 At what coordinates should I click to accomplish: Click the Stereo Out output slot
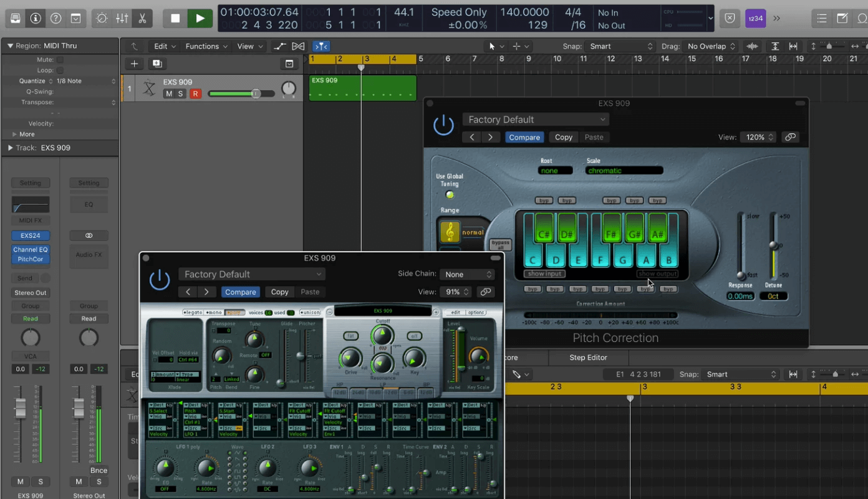30,293
